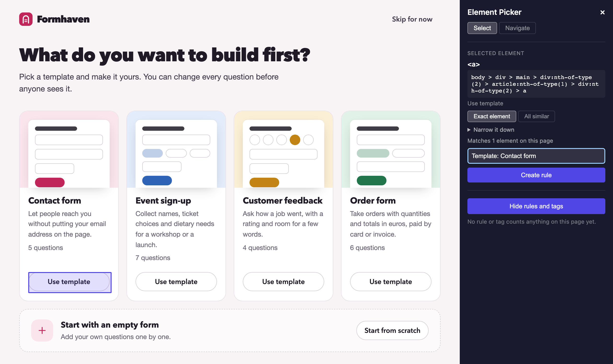Click the Order form card title

373,201
